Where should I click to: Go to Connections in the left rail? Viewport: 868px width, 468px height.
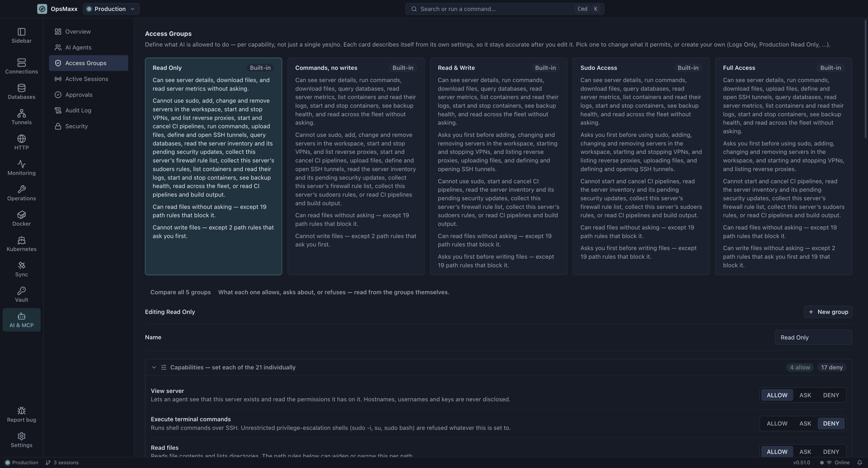[21, 66]
